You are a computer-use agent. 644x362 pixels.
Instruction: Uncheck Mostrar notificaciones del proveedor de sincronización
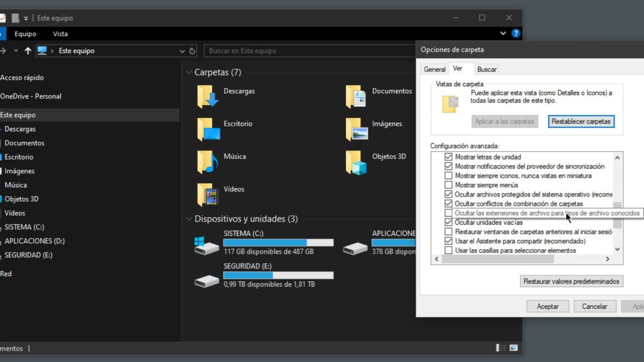click(x=448, y=166)
